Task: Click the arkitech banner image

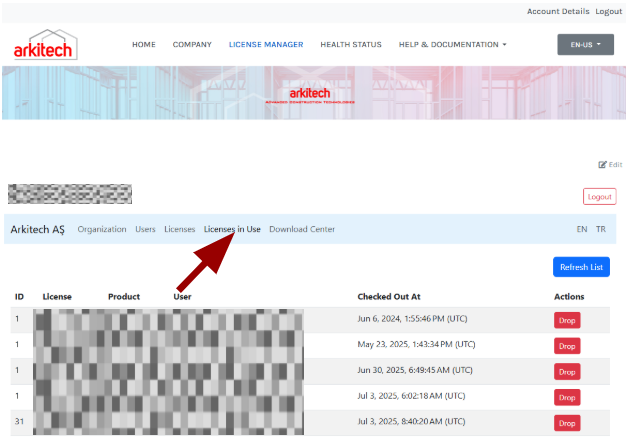Action: (314, 93)
